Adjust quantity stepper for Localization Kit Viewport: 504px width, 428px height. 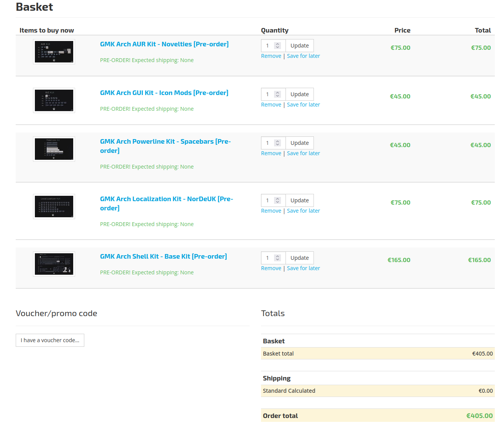coord(277,200)
